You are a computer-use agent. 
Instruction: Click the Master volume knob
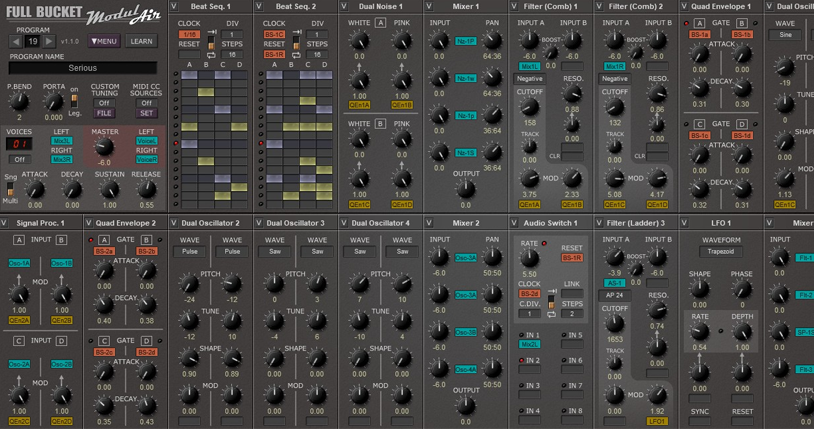pos(104,146)
